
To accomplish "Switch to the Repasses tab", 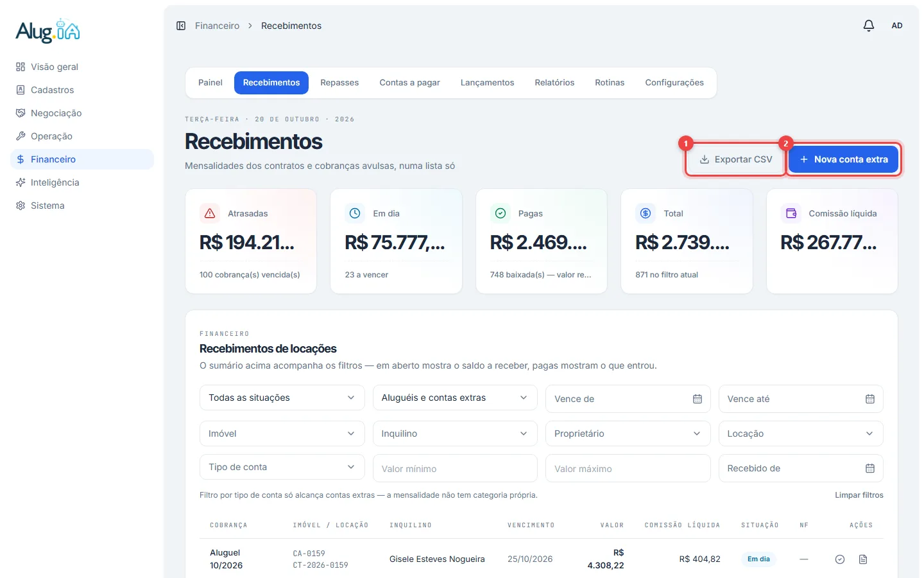I will tap(339, 83).
